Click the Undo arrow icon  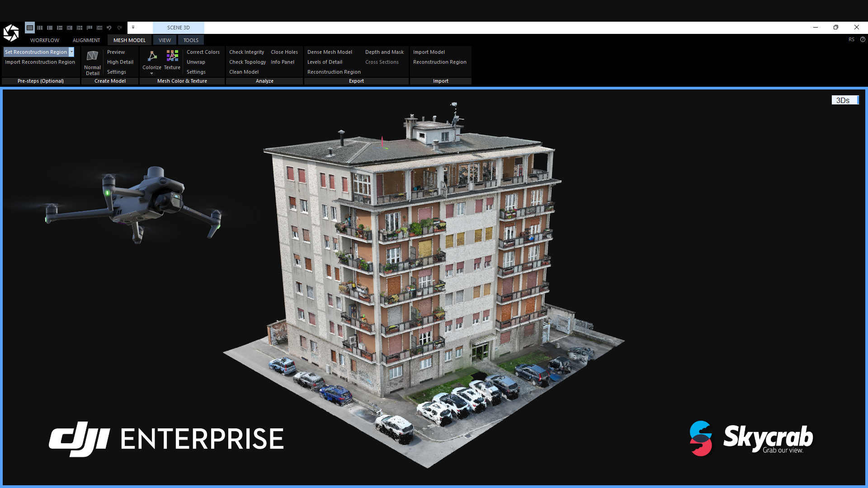109,28
